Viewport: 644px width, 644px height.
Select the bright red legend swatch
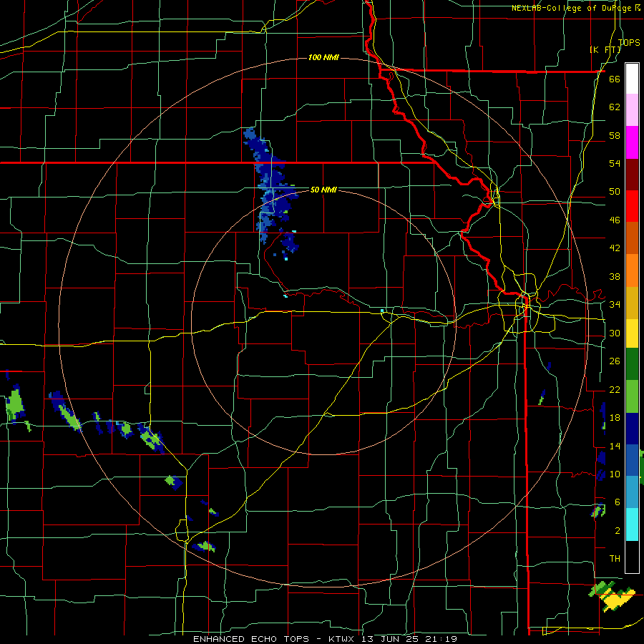click(632, 206)
